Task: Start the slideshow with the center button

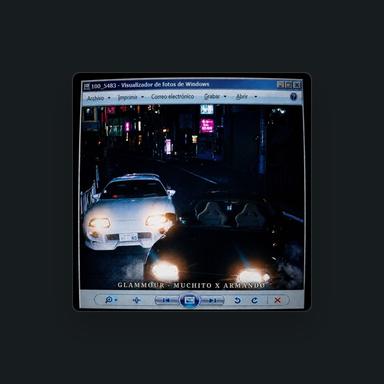Action: coord(189,300)
